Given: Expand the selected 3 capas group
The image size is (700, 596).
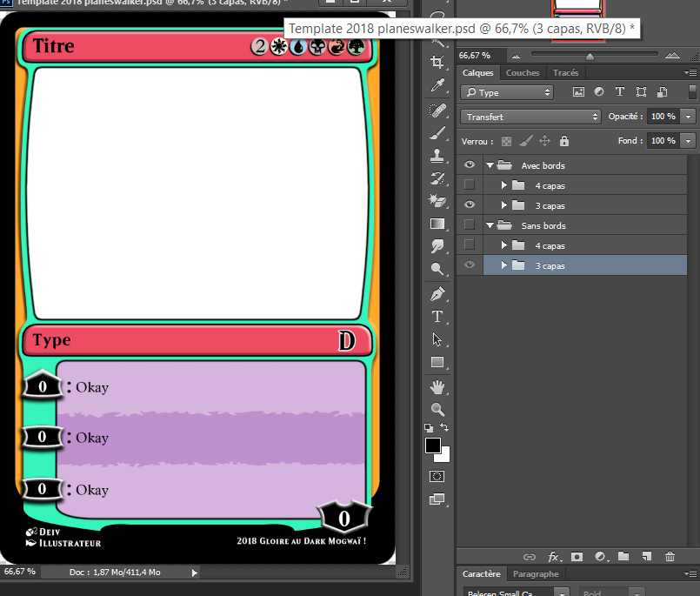Looking at the screenshot, I should click(504, 265).
